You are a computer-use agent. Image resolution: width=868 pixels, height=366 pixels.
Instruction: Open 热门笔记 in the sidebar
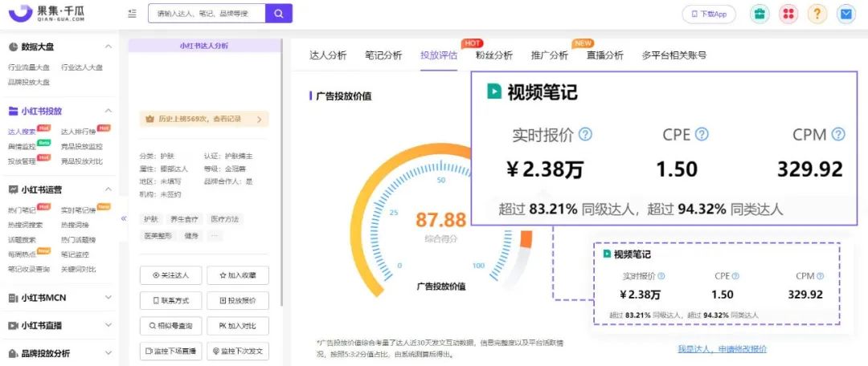pyautogui.click(x=23, y=210)
